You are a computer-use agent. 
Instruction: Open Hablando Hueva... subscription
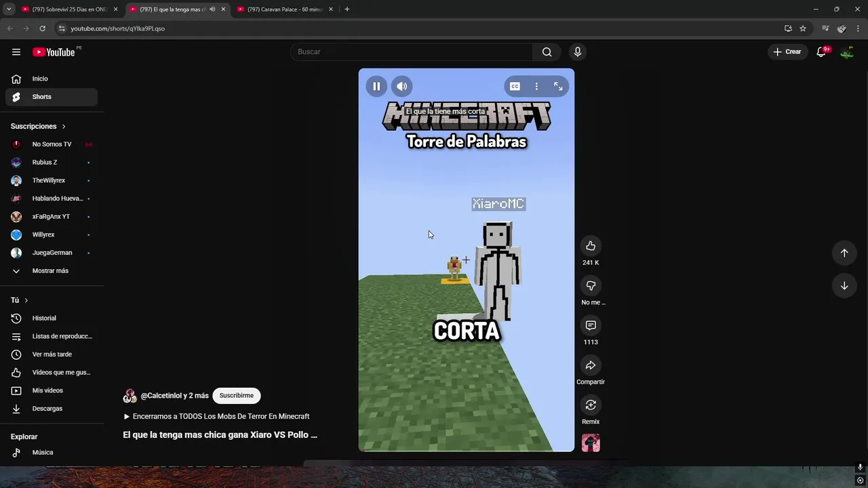pyautogui.click(x=52, y=199)
